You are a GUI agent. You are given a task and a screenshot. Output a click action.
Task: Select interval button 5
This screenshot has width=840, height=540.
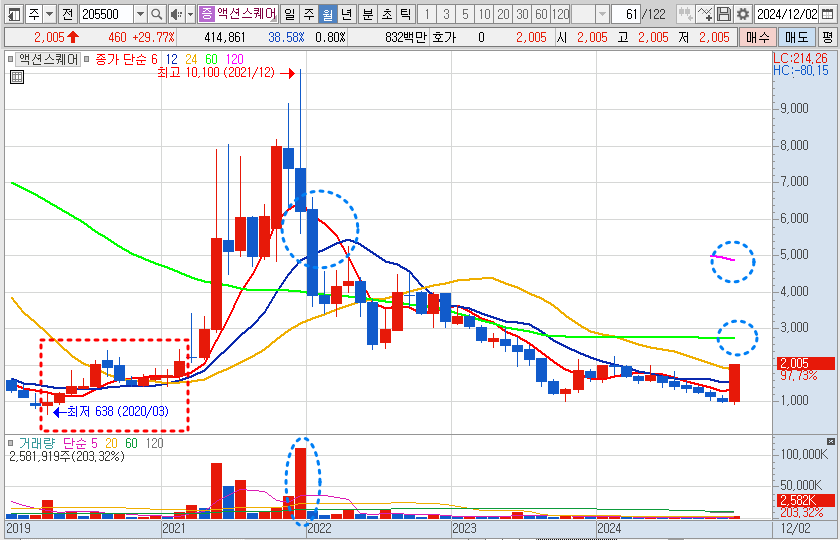coord(465,14)
